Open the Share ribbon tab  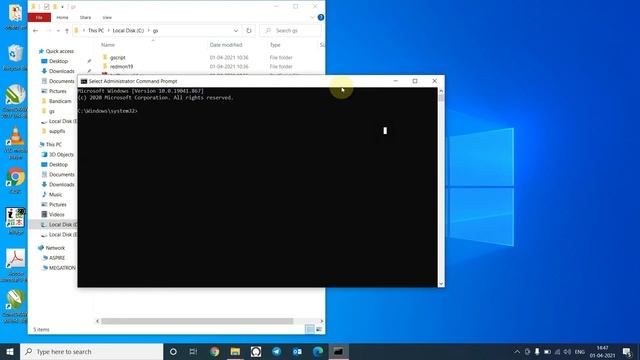pyautogui.click(x=85, y=18)
